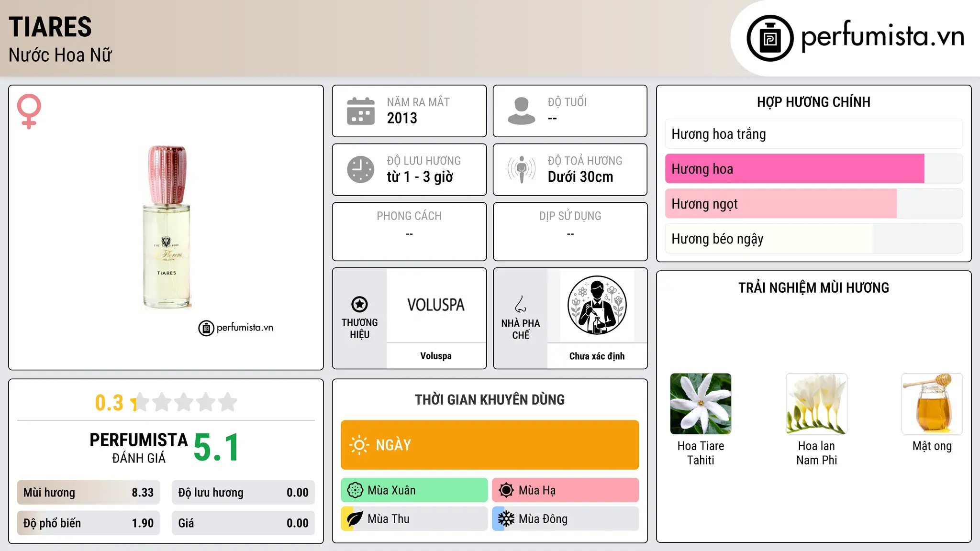Click the Phong cách label
The image size is (980, 551).
[409, 216]
